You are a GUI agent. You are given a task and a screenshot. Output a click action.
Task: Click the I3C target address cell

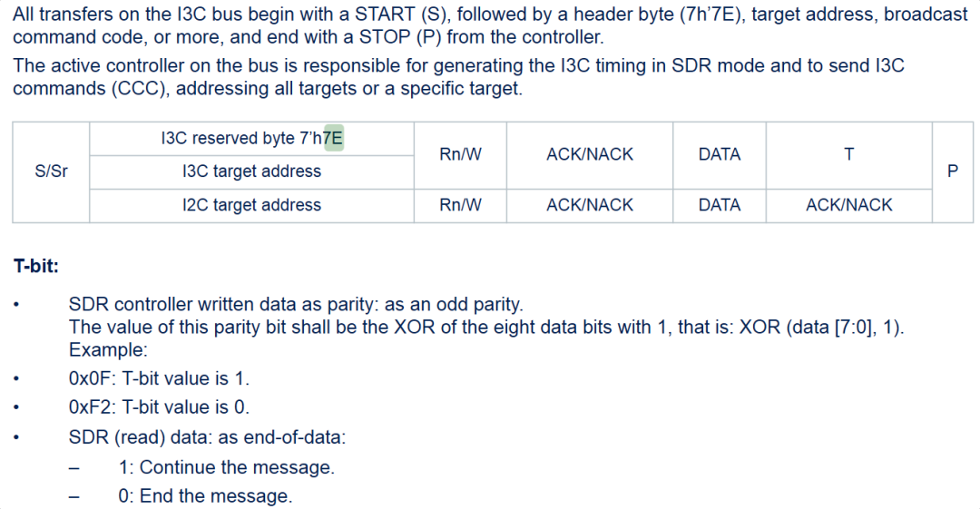pos(251,171)
